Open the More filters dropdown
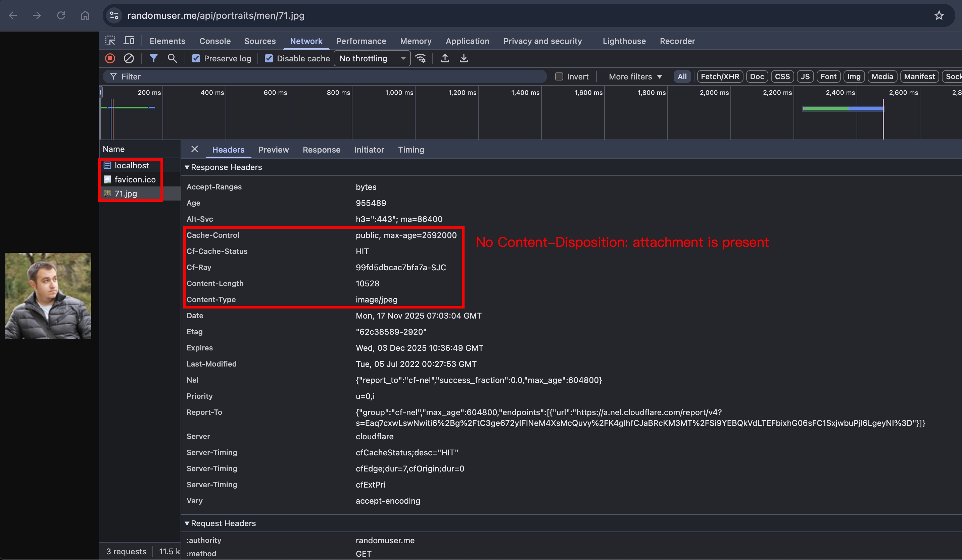 coord(635,77)
